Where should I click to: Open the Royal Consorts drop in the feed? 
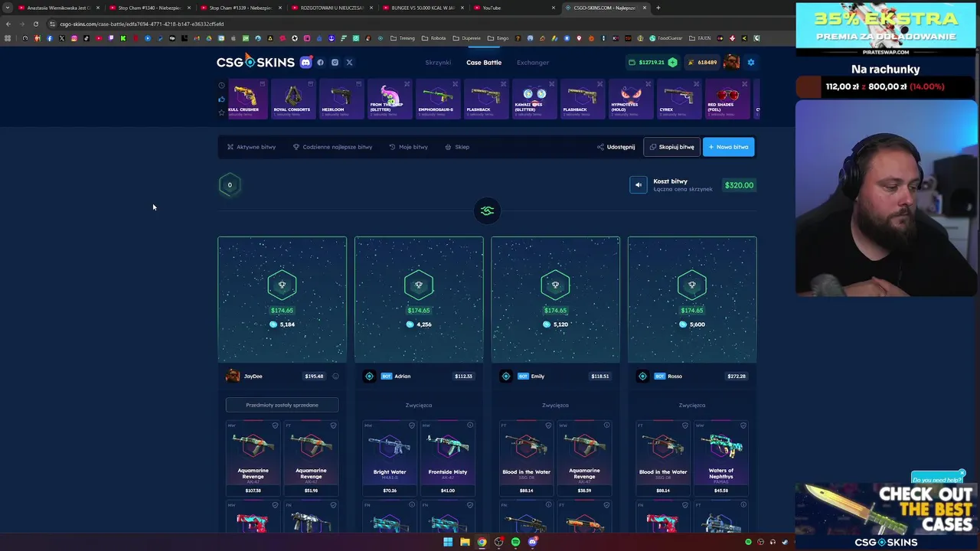click(293, 99)
